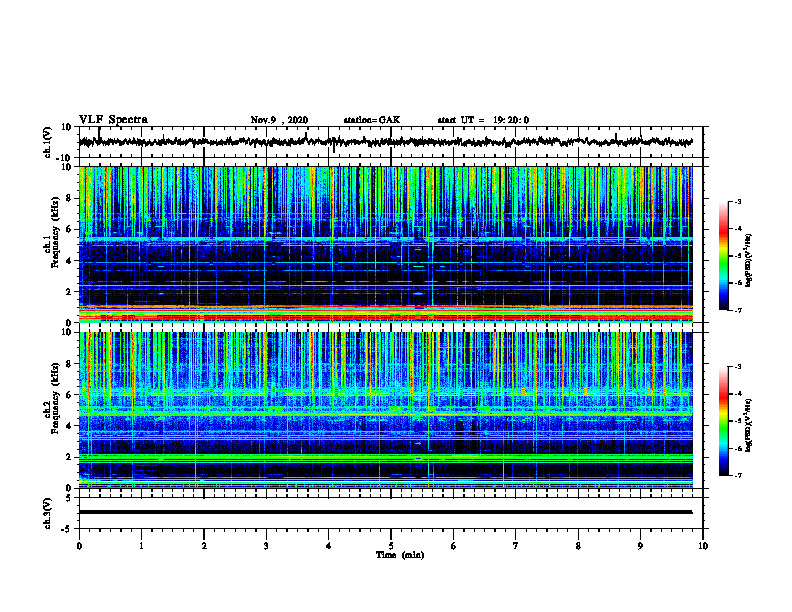This screenshot has width=792, height=612.
Task: Click the "station=GAK" header label
Action: (372, 120)
